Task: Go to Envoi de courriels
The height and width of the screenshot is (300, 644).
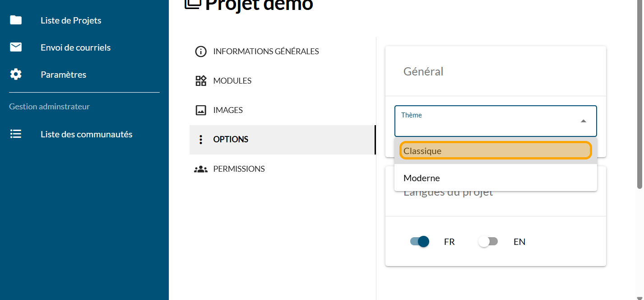Action: click(75, 47)
